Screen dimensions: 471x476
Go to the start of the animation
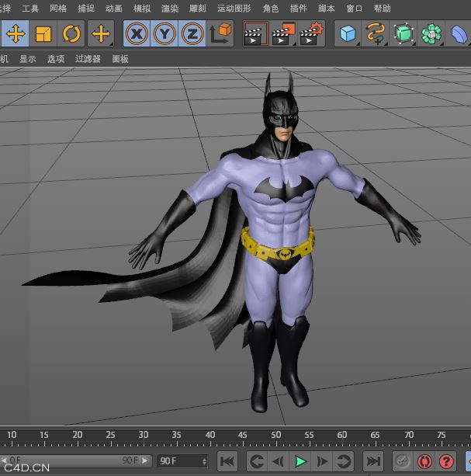pos(227,461)
